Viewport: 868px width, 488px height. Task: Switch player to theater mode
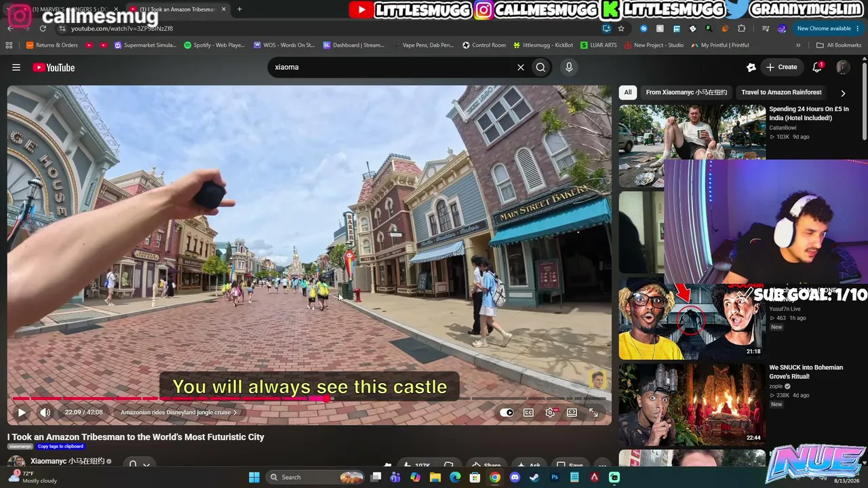tap(572, 412)
